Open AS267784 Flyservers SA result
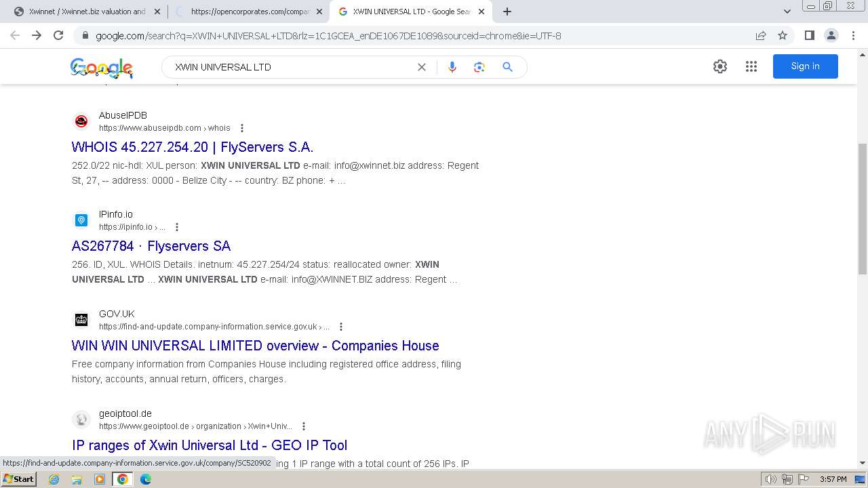Screen dimensions: 868x488 click(x=151, y=246)
